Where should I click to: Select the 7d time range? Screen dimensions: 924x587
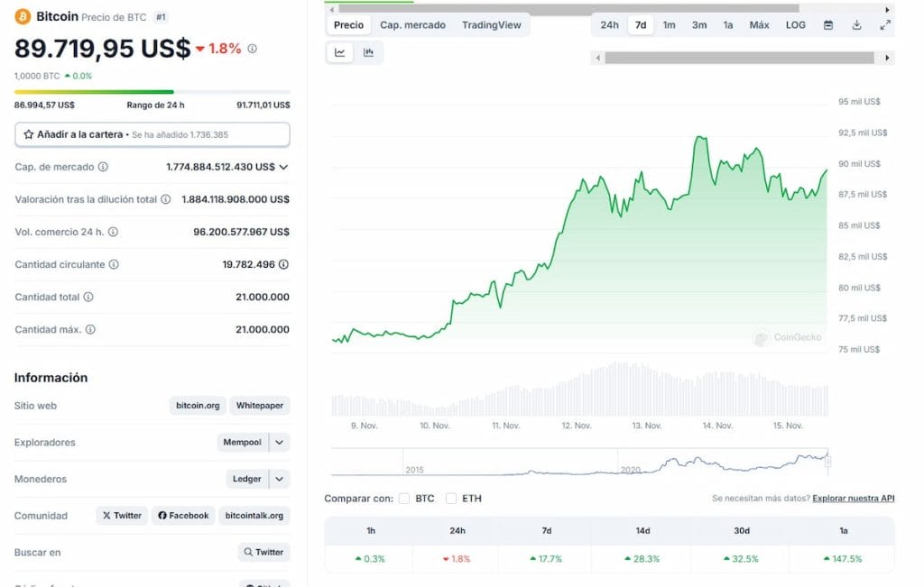(641, 25)
